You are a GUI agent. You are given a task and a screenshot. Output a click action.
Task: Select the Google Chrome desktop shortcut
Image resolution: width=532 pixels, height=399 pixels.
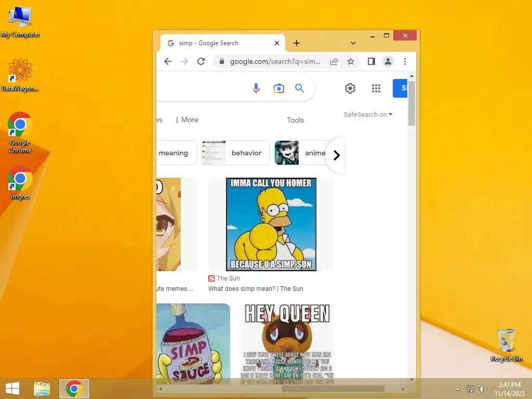pyautogui.click(x=20, y=132)
